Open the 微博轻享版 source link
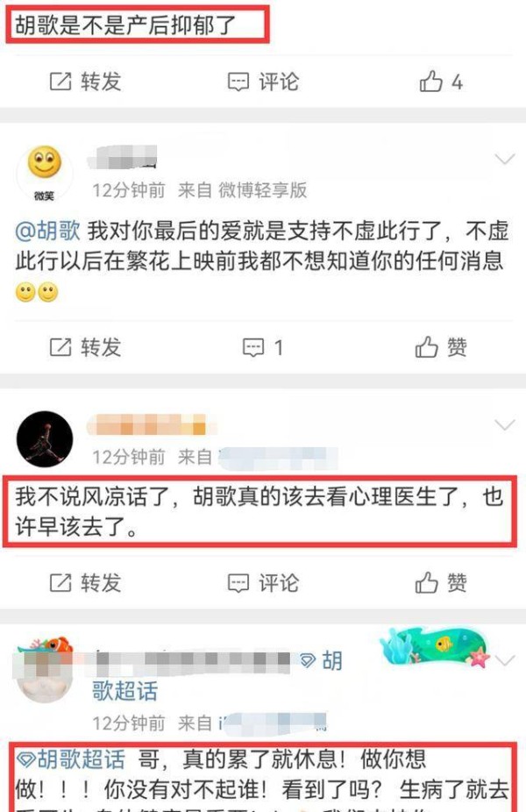Viewport: 526px width, 812px height. click(x=262, y=190)
